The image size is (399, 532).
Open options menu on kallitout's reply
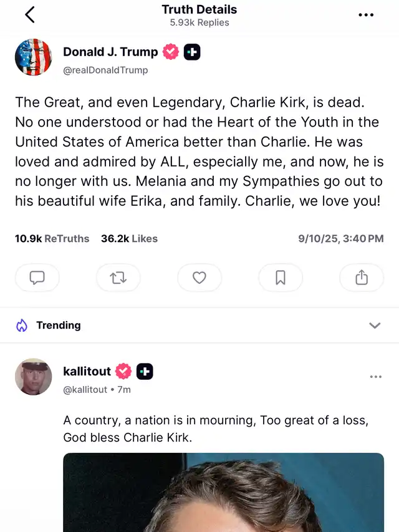(375, 377)
